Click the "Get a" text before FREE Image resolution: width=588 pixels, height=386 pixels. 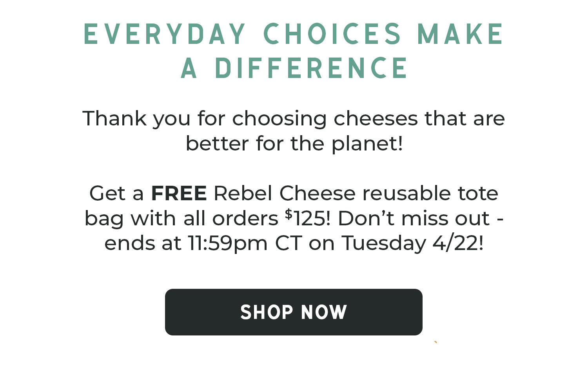[116, 193]
